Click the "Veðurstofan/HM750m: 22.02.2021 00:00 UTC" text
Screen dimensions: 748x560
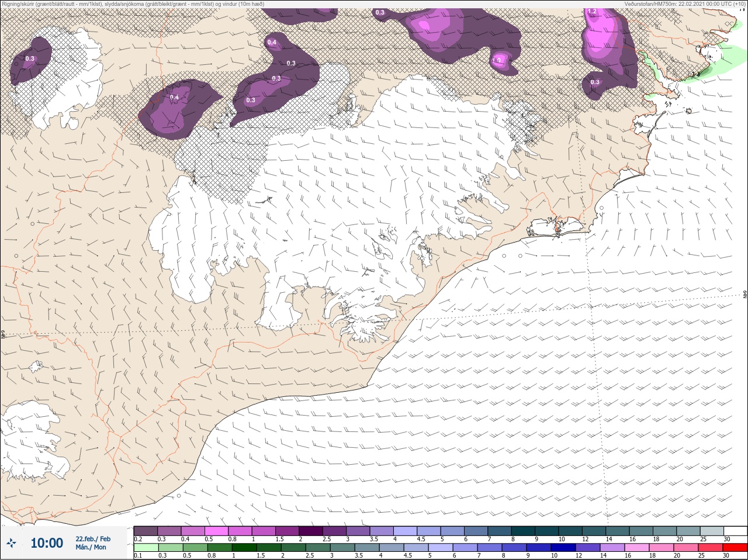[x=679, y=4]
